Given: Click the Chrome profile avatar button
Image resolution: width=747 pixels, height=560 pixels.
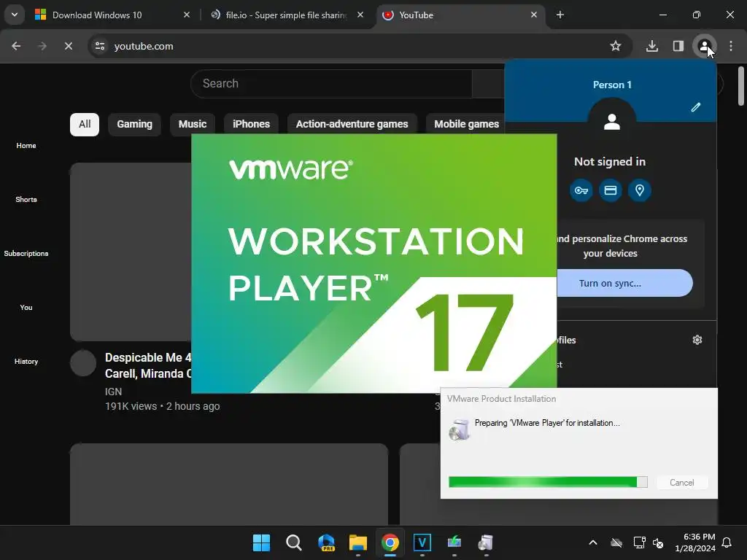Looking at the screenshot, I should point(705,46).
